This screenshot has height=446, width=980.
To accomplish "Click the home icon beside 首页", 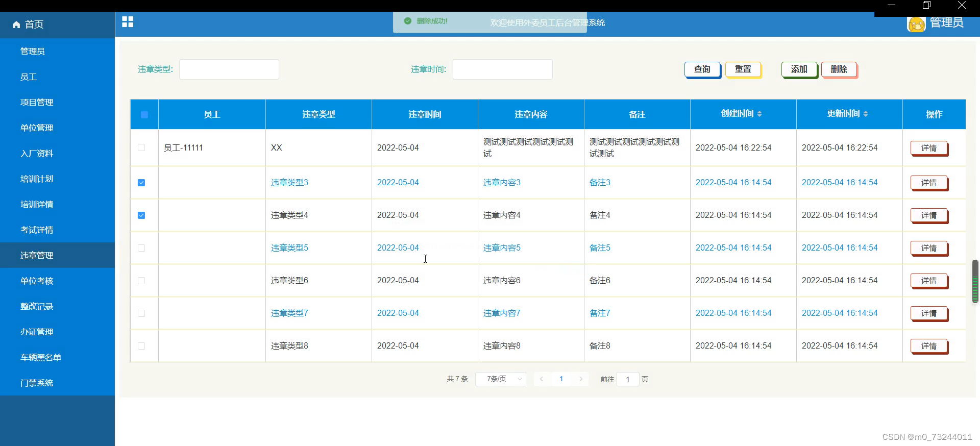I will pos(16,24).
